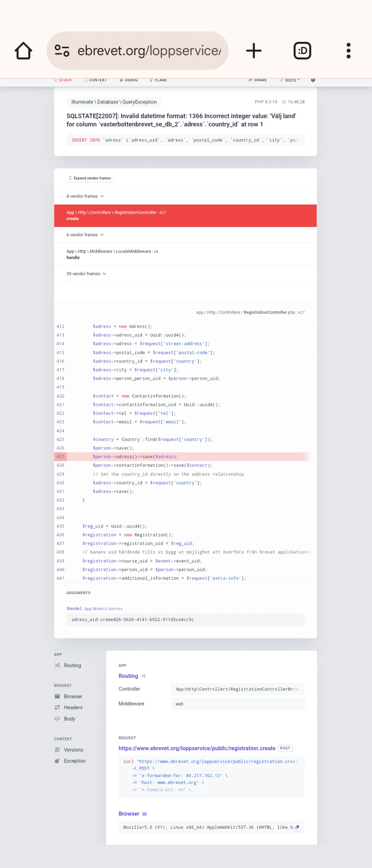Image resolution: width=372 pixels, height=868 pixels.
Task: Tap the site settings icon in address bar
Action: tap(62, 51)
